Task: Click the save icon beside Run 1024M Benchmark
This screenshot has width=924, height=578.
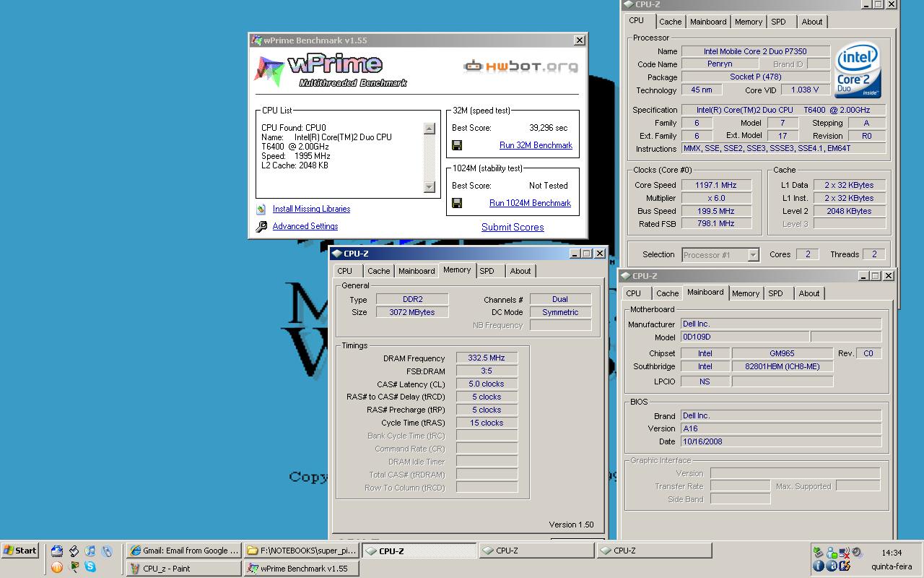Action: [x=457, y=203]
